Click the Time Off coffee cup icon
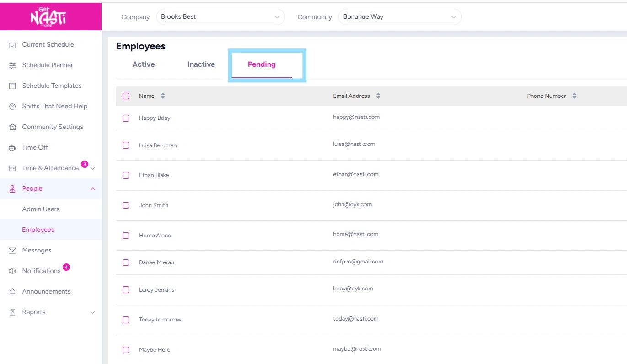The image size is (627, 364). 12,148
